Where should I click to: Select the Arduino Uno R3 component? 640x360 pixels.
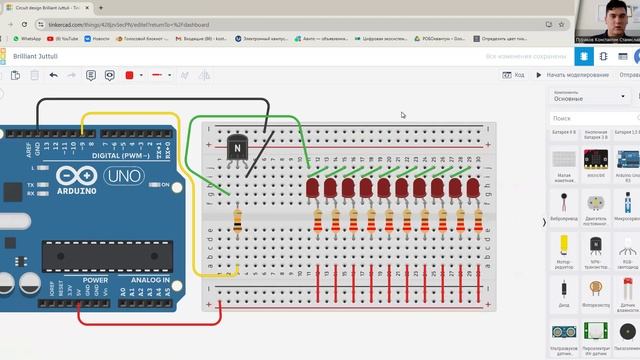(x=628, y=165)
